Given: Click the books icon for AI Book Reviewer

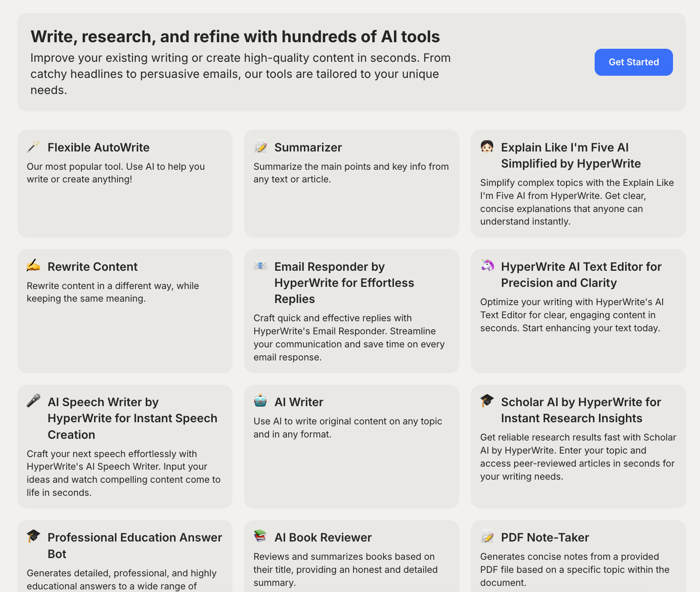Looking at the screenshot, I should coord(260,536).
